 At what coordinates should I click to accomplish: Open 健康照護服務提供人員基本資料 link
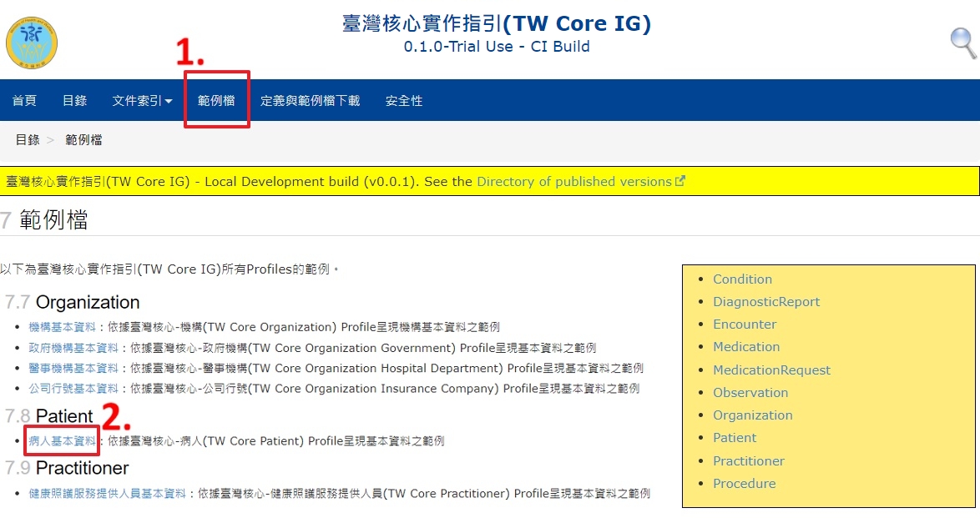pos(107,494)
